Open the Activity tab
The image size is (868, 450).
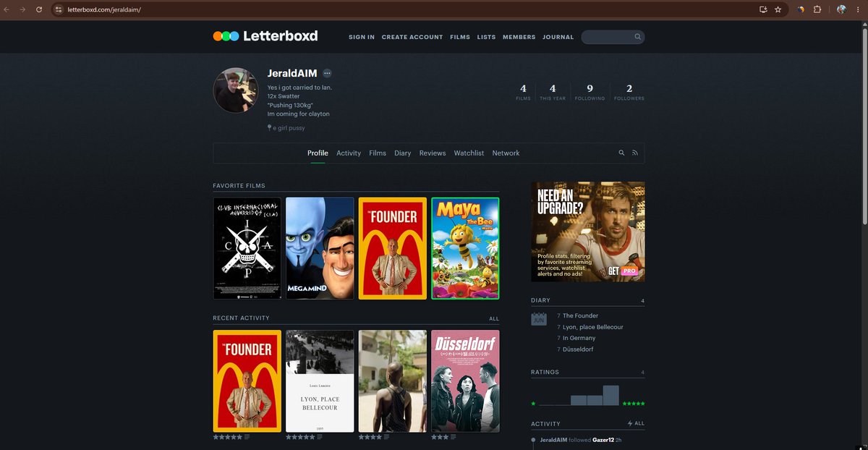click(x=349, y=153)
